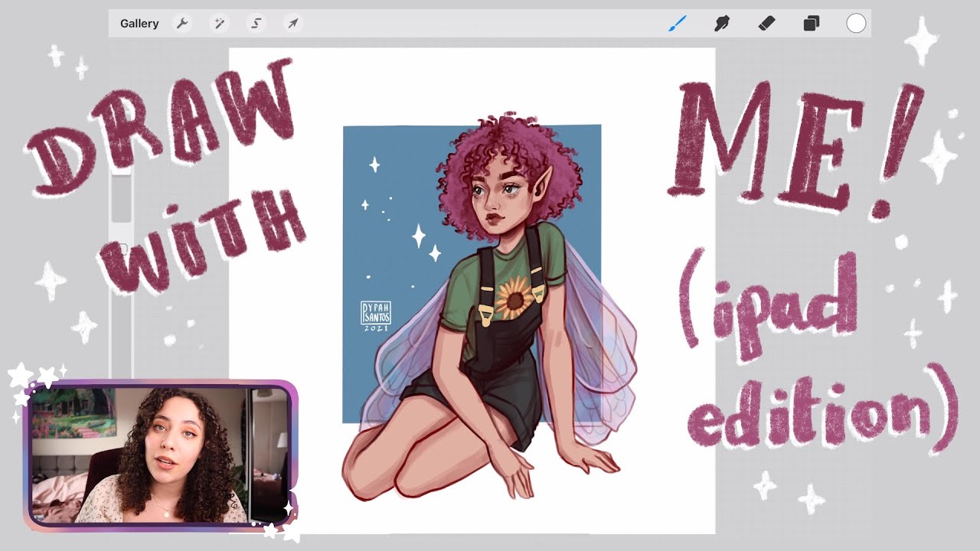980x551 pixels.
Task: Open the Gallery view
Action: point(139,24)
